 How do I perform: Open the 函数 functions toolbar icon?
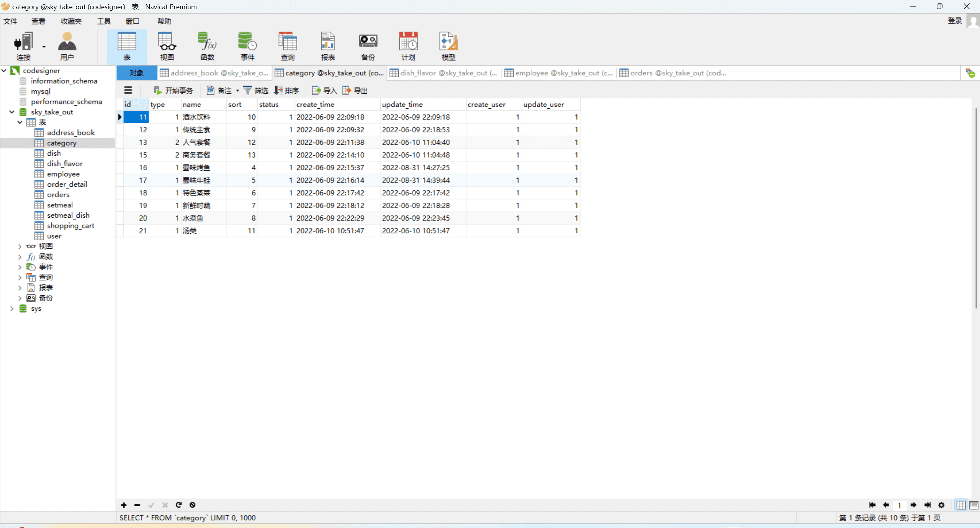207,46
